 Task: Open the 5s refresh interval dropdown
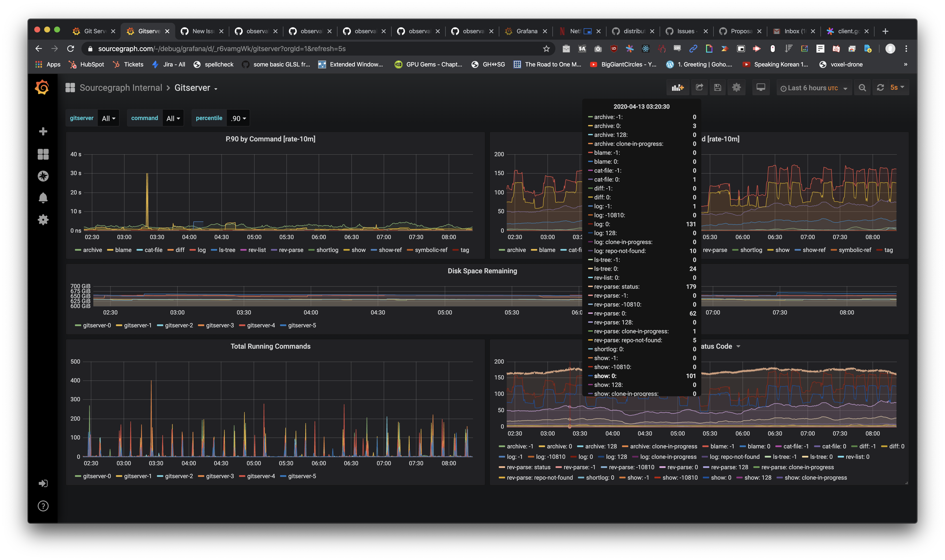[897, 88]
